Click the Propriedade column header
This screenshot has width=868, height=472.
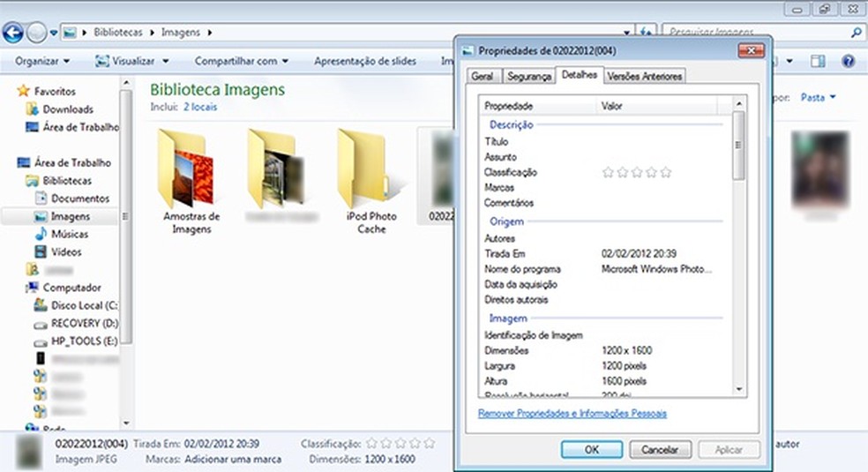(537, 106)
